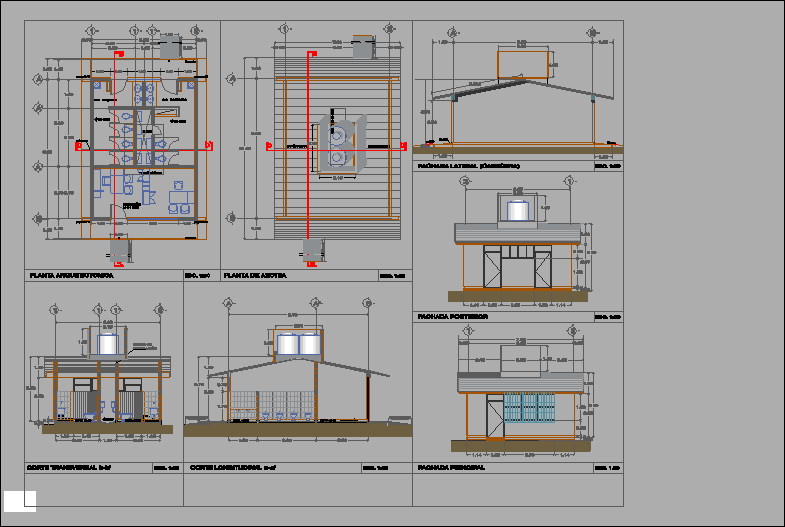Select the water tank in Corte Transversal
The height and width of the screenshot is (527, 785).
point(109,344)
